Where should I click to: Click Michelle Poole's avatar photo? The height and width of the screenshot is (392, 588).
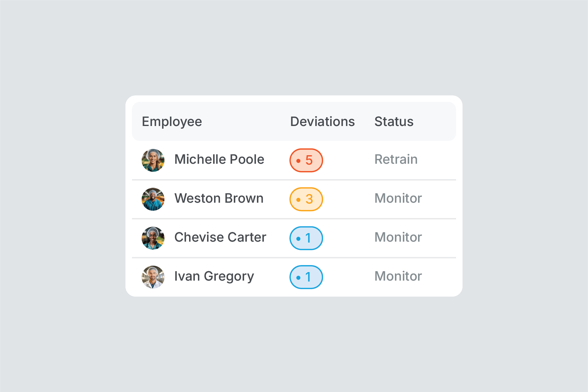pos(153,160)
